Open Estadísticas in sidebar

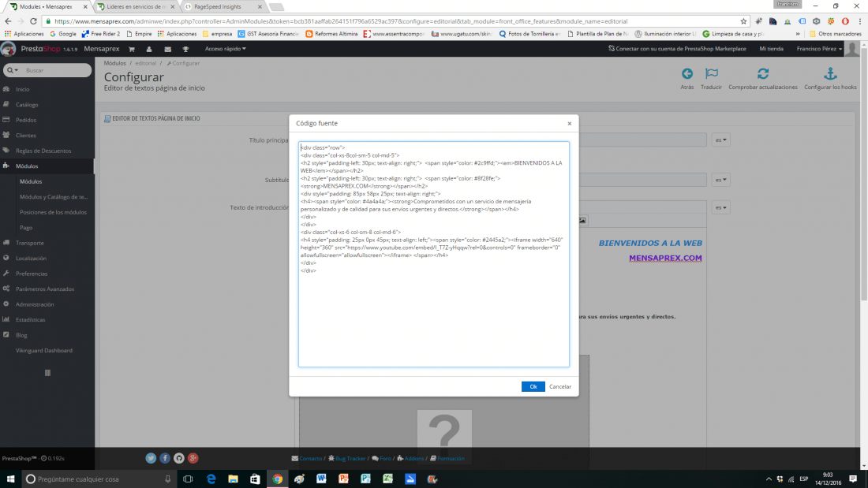coord(31,320)
